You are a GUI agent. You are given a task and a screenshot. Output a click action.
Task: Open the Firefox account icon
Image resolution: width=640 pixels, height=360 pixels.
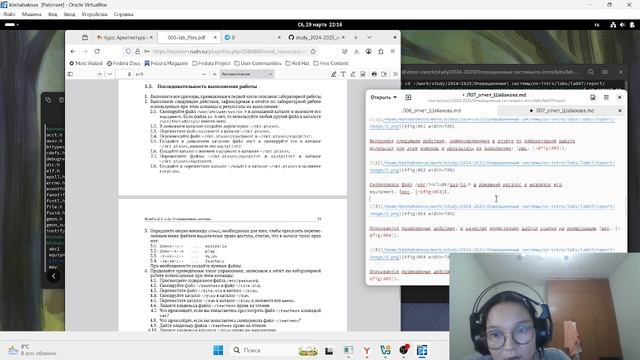pos(369,51)
